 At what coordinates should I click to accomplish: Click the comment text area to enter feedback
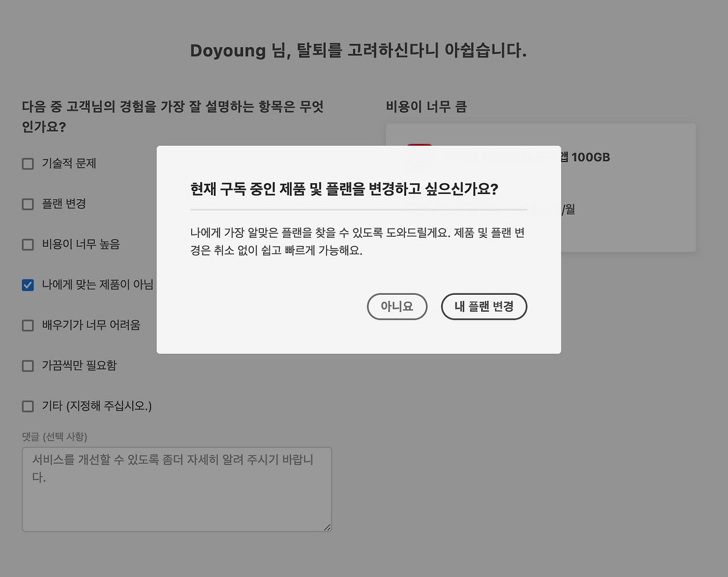click(176, 488)
